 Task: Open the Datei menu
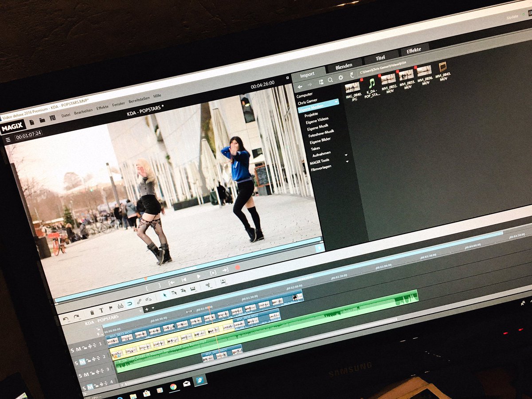click(66, 115)
